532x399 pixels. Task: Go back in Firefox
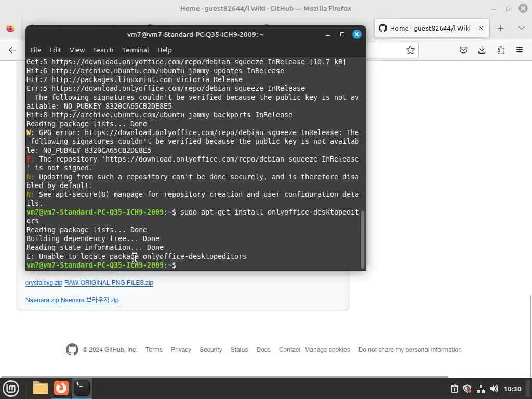click(x=12, y=50)
